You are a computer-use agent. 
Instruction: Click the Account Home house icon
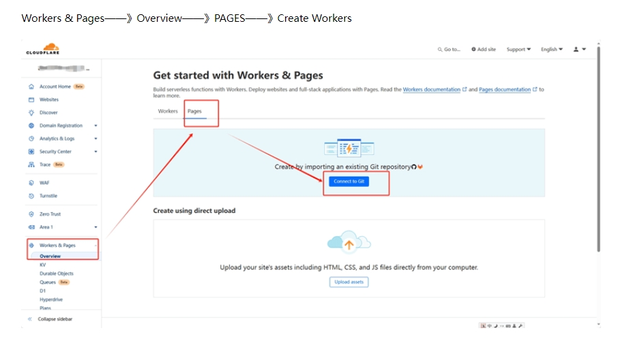[x=31, y=87]
